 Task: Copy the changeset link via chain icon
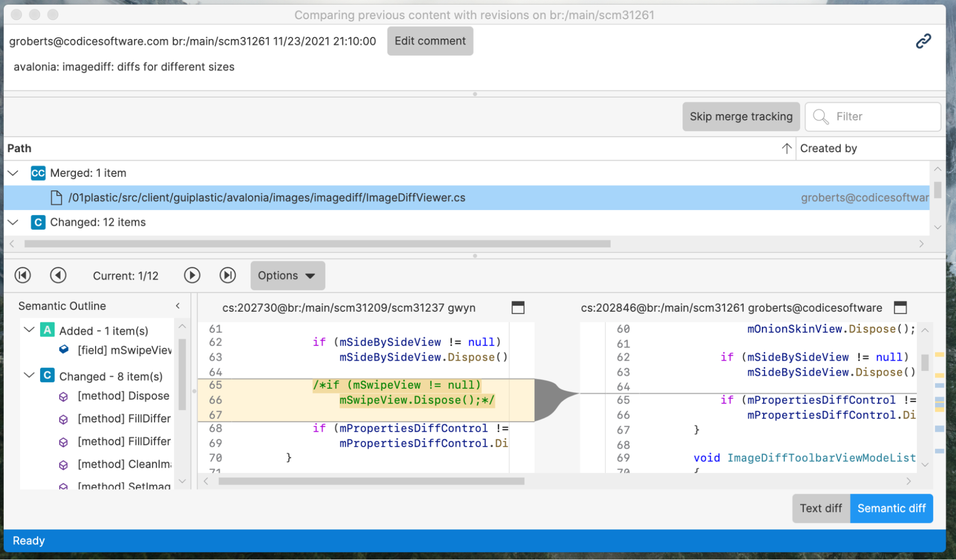(x=924, y=41)
